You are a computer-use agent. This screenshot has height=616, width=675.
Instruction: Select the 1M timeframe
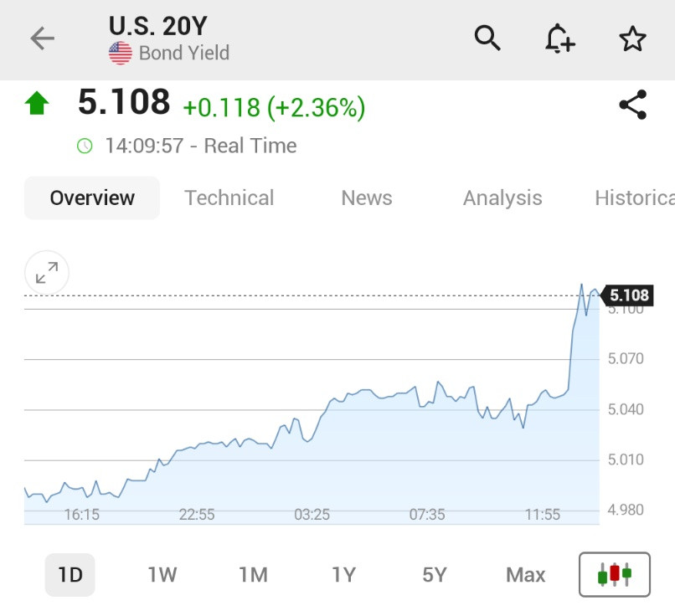tap(254, 575)
